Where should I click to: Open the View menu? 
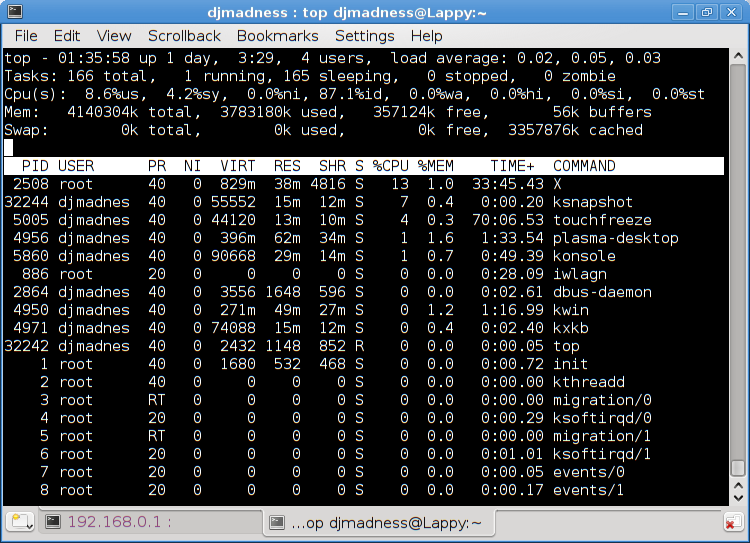click(114, 36)
